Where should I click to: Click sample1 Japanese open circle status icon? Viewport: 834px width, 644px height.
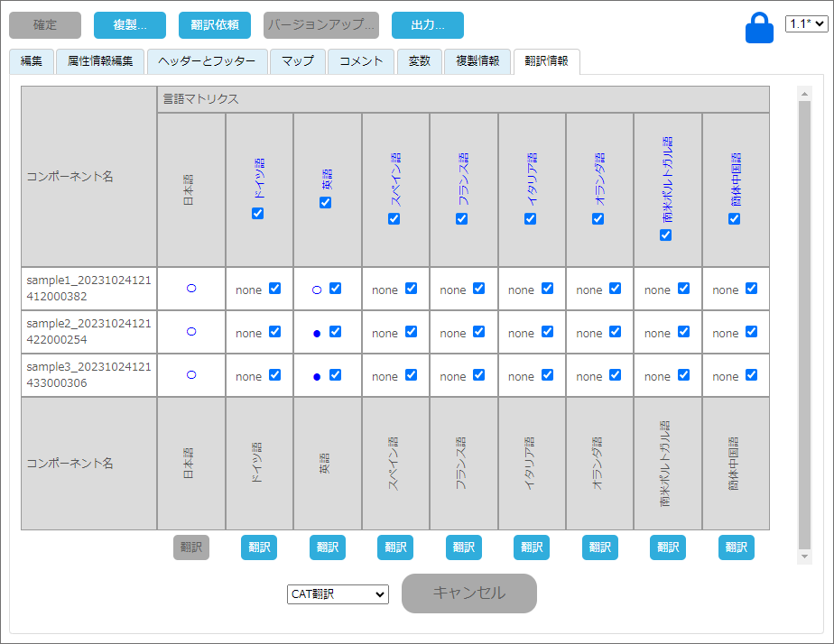[191, 289]
